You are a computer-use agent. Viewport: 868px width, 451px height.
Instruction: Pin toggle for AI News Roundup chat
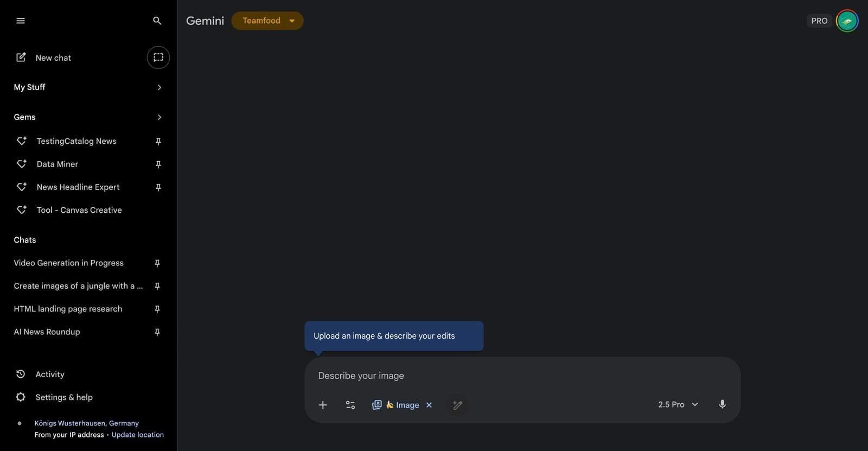156,332
